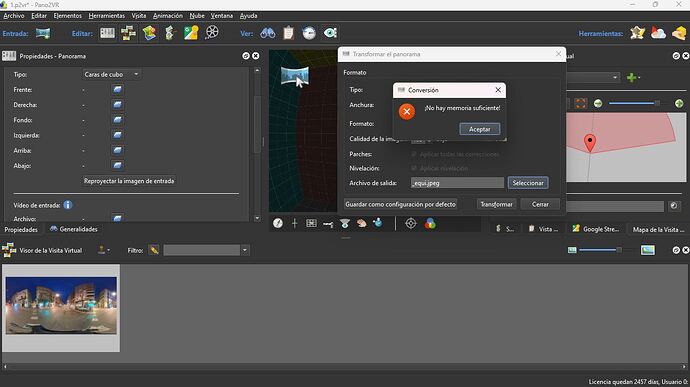Click the binoculars icon in Ver toolbar
690x387 pixels.
click(268, 33)
